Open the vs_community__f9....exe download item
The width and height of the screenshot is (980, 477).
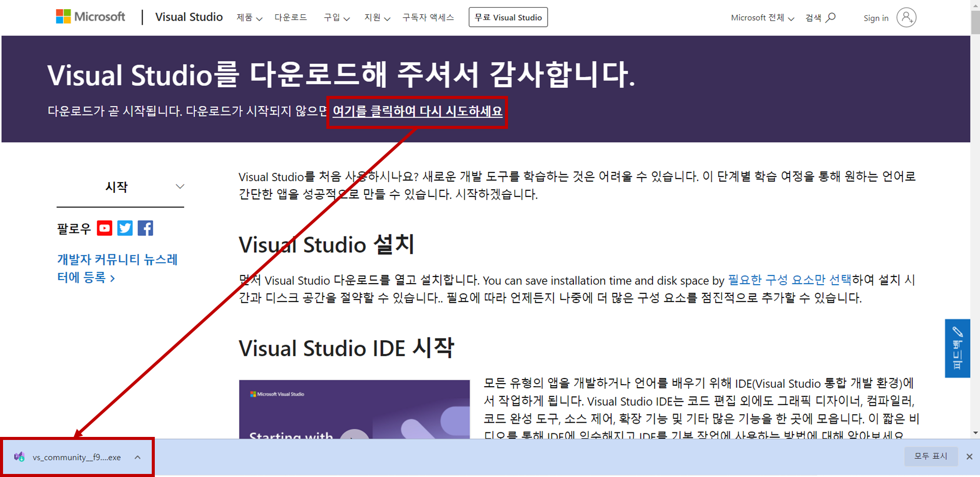(77, 457)
